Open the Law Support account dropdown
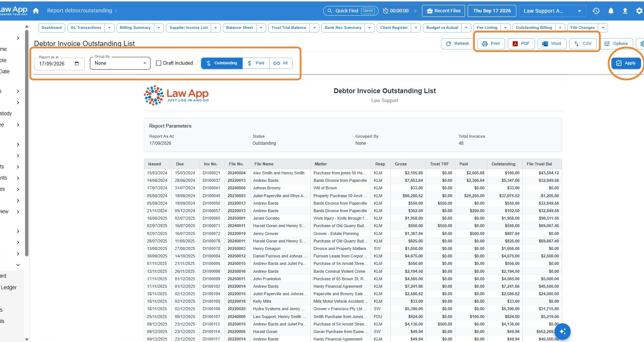Image resolution: width=644 pixels, height=342 pixels. (x=552, y=11)
